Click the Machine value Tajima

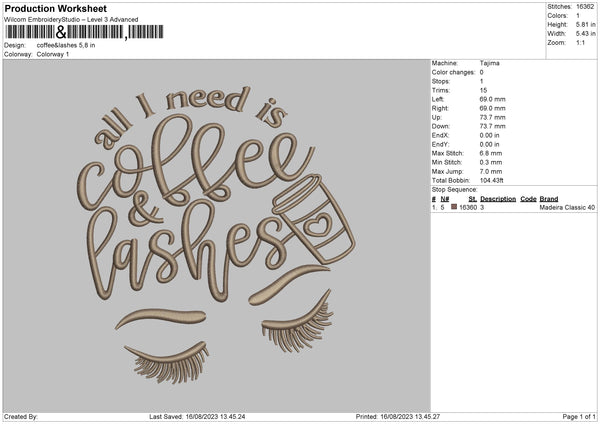[490, 63]
